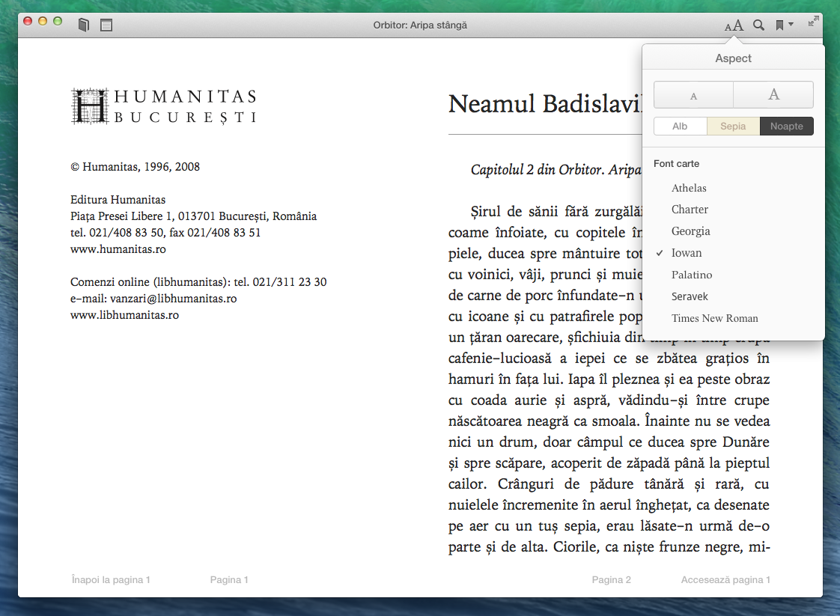Click Accesează pagina 1 link
Image resolution: width=840 pixels, height=616 pixels.
(725, 579)
